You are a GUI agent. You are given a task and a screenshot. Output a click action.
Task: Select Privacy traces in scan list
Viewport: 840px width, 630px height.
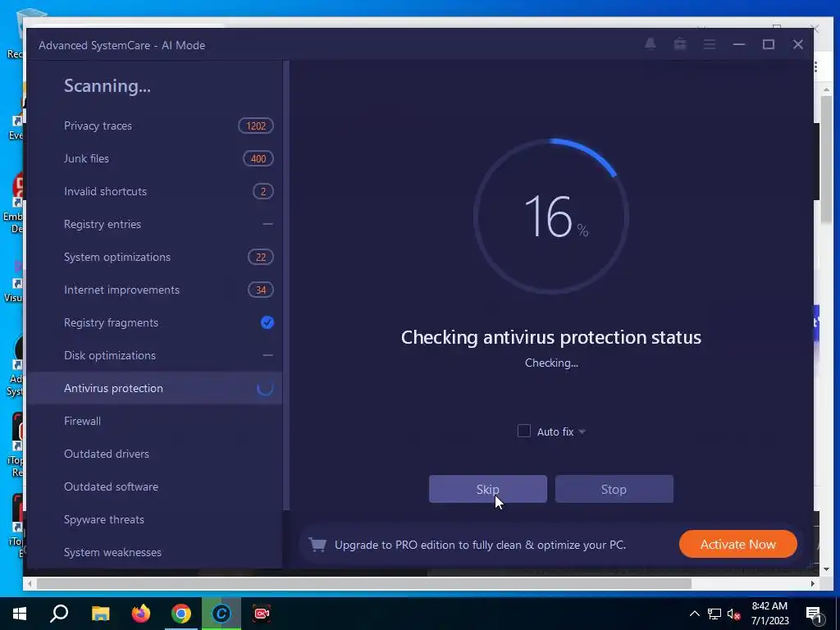(155, 126)
